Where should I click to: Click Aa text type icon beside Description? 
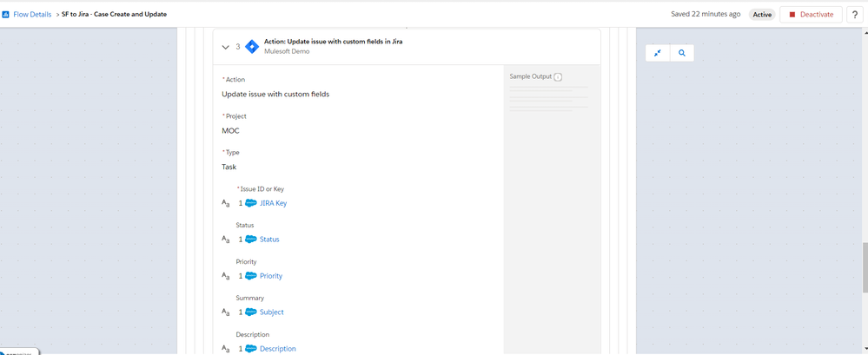225,348
